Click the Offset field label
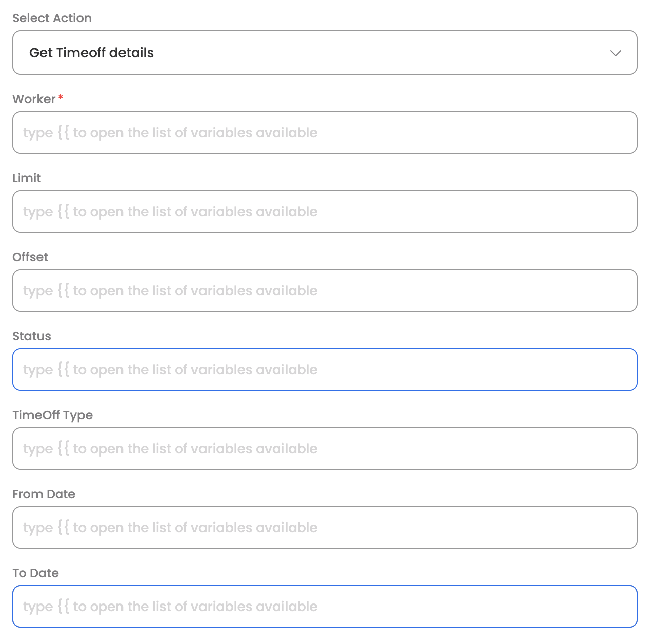This screenshot has height=644, width=649. (x=30, y=257)
